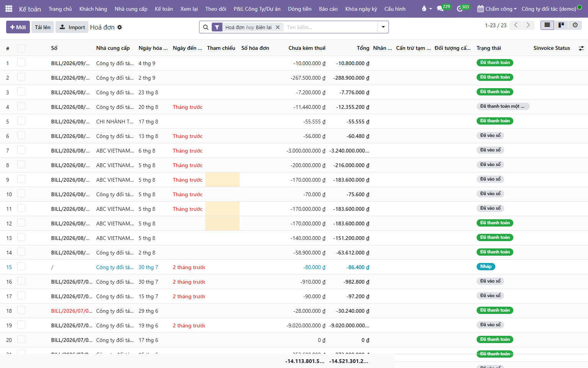
Task: Remove the Hoá đơn hay Biên lai filter
Action: 278,27
